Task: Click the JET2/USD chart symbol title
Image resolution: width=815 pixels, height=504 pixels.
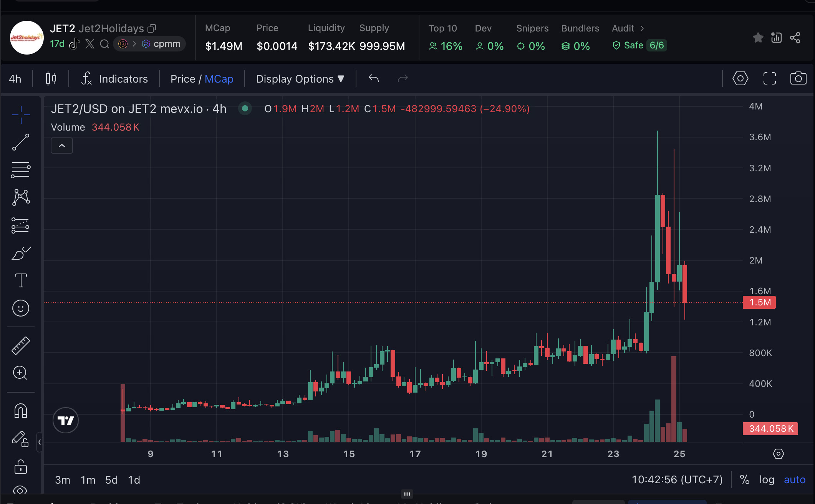Action: [139, 109]
